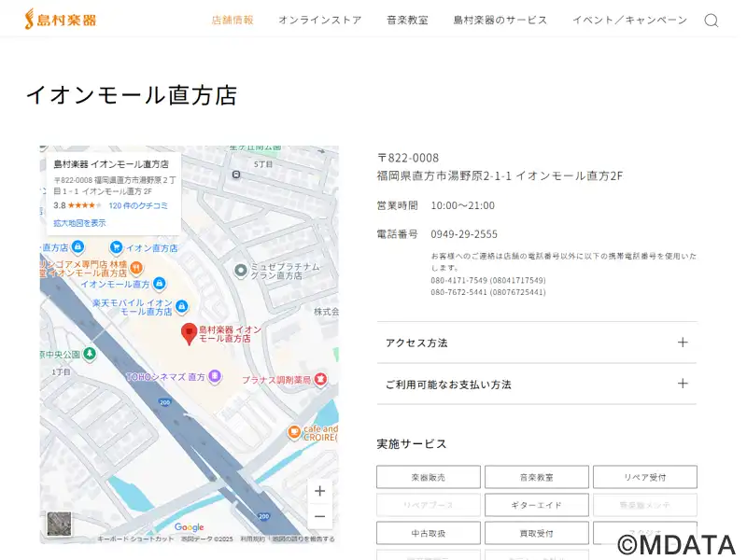The image size is (747, 560).
Task: Open the search magnifier icon
Action: (x=712, y=21)
